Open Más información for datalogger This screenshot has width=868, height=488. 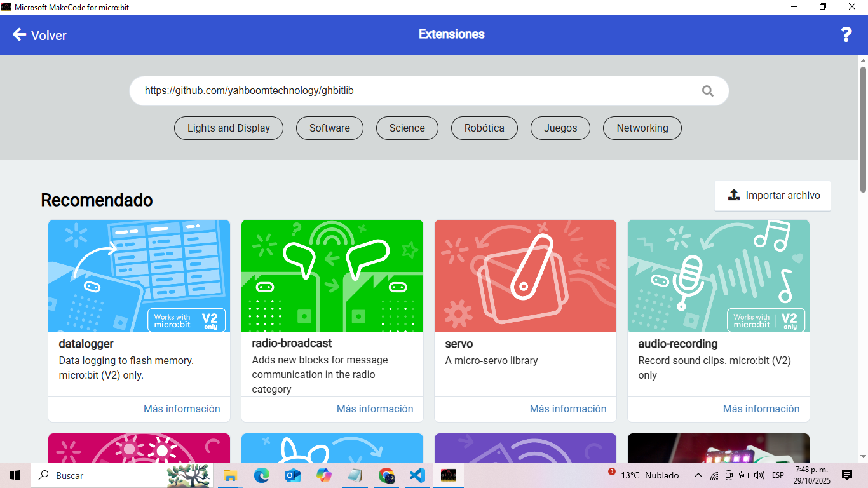click(x=182, y=409)
